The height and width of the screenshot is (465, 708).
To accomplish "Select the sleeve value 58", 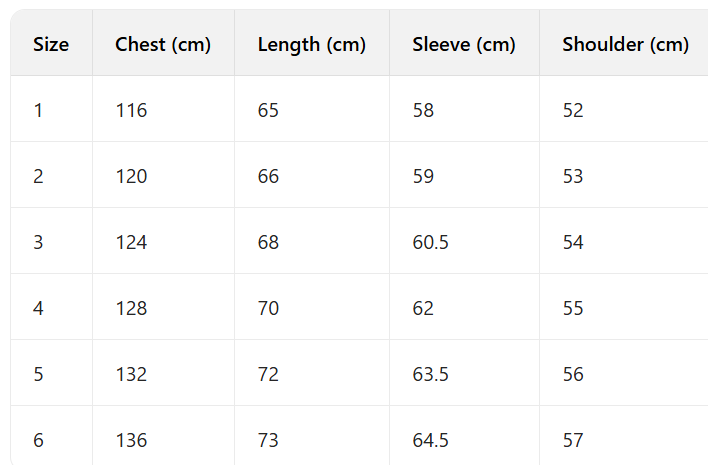I will 423,110.
